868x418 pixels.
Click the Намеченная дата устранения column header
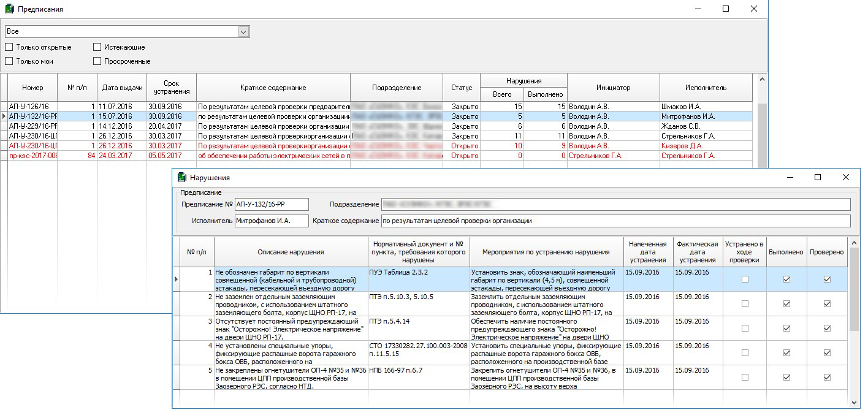(x=648, y=252)
